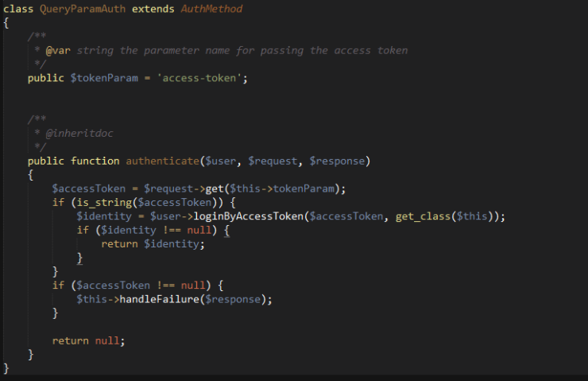
Task: Click the handleFailure method call
Action: tap(160, 299)
